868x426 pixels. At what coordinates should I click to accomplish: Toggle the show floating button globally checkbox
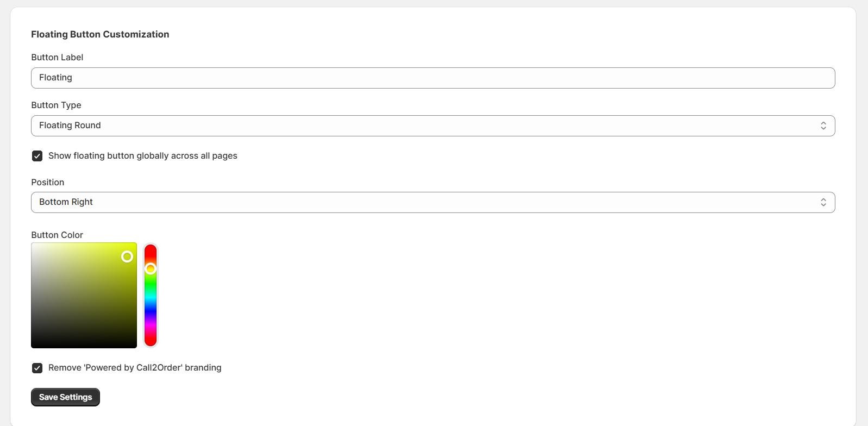pos(37,156)
